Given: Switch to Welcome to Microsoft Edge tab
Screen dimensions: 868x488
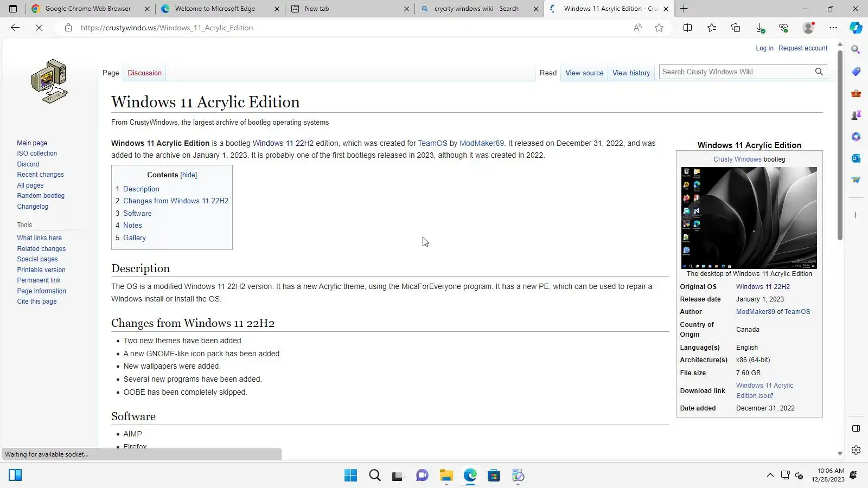Looking at the screenshot, I should [x=220, y=9].
